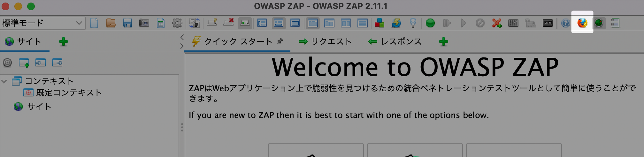Screen dimensions: 644x157
Task: Click the tab icon with the light bulb
Action: click(x=212, y=23)
